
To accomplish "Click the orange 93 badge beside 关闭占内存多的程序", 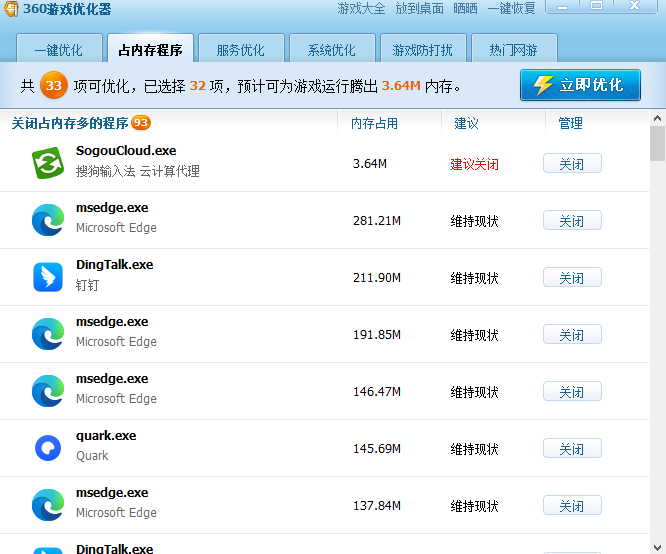I will (141, 123).
